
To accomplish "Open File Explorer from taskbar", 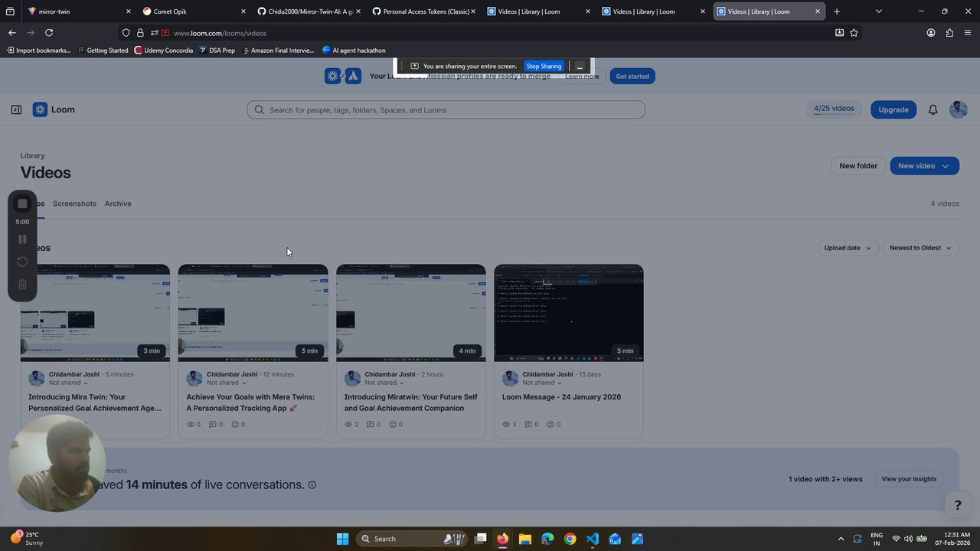I will pyautogui.click(x=525, y=539).
